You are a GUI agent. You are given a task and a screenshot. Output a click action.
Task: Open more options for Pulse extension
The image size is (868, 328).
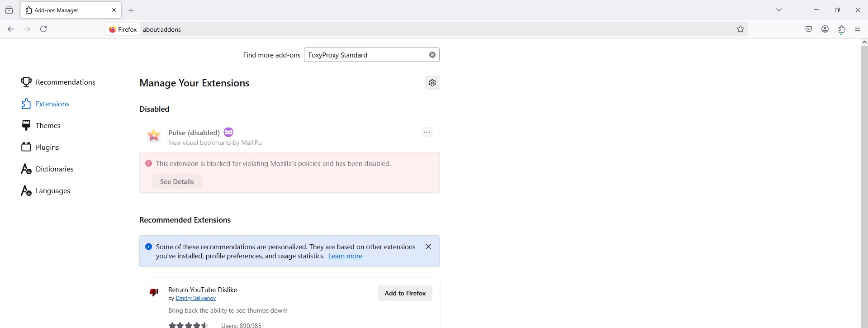[x=427, y=132]
